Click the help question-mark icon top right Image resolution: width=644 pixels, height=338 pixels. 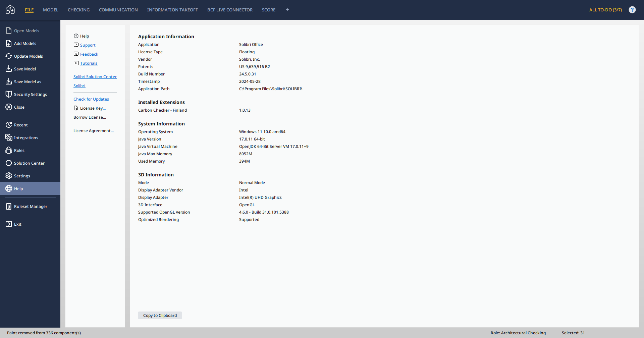[x=632, y=9]
